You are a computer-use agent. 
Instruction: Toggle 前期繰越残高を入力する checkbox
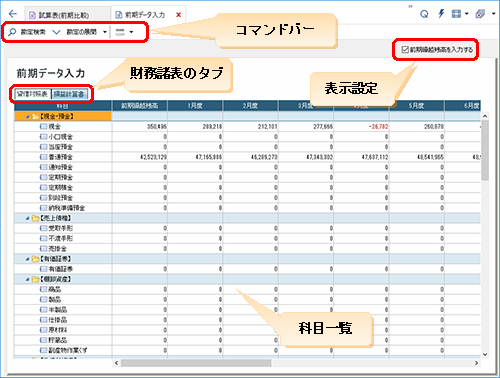click(405, 50)
